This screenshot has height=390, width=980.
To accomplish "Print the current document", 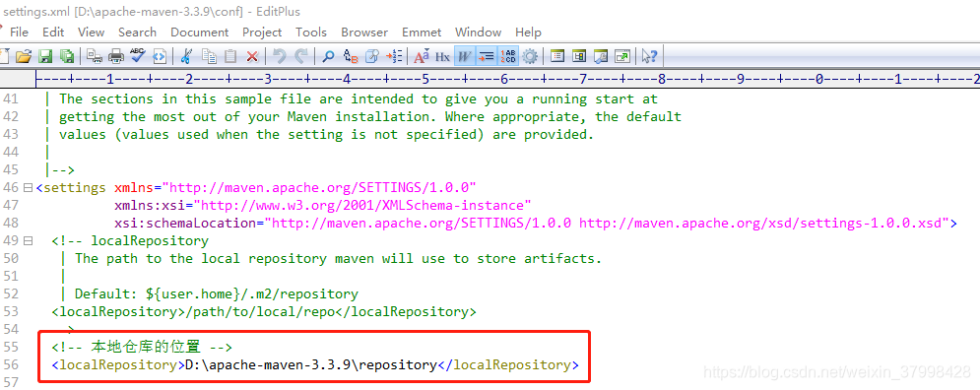I will point(116,56).
